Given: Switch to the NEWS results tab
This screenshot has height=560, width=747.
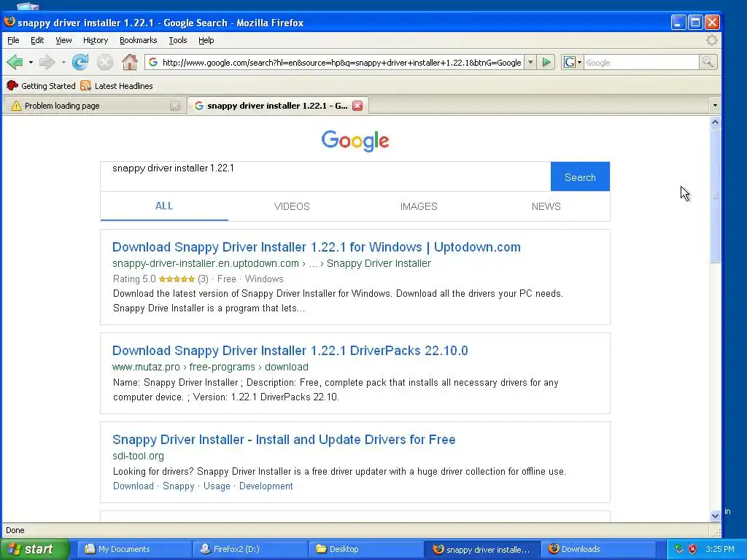Looking at the screenshot, I should [546, 206].
